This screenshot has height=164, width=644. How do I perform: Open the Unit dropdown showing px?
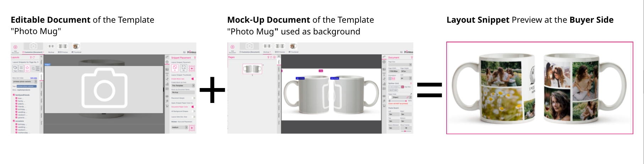pyautogui.click(x=406, y=78)
